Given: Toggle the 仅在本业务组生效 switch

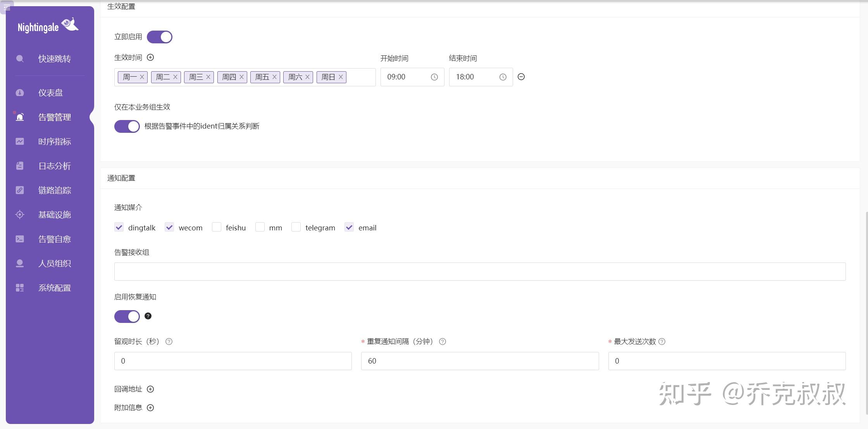Looking at the screenshot, I should (127, 126).
